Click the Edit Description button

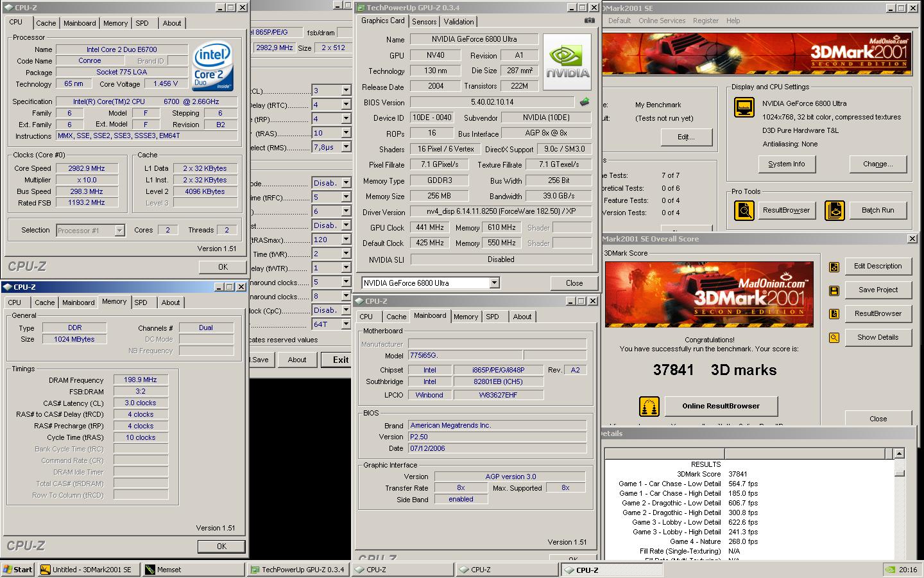click(x=878, y=266)
